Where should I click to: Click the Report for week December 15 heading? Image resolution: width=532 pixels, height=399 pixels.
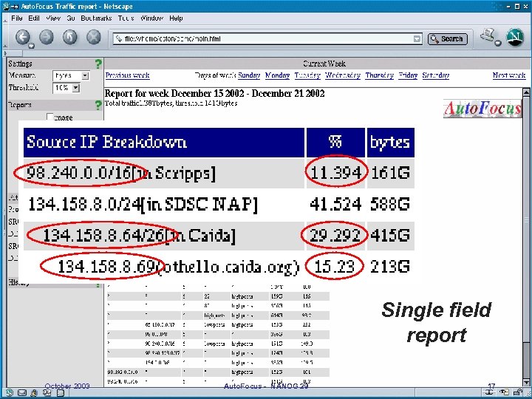tap(214, 93)
